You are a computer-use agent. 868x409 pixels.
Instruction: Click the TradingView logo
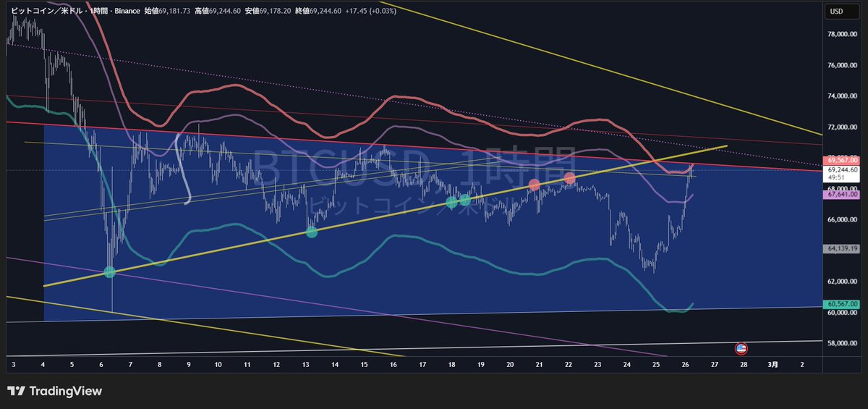(55, 391)
